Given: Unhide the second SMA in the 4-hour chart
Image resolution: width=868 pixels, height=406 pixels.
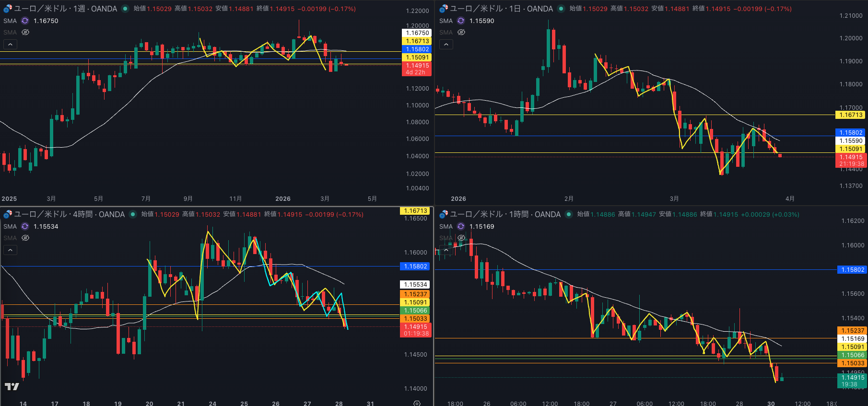Looking at the screenshot, I should point(25,238).
